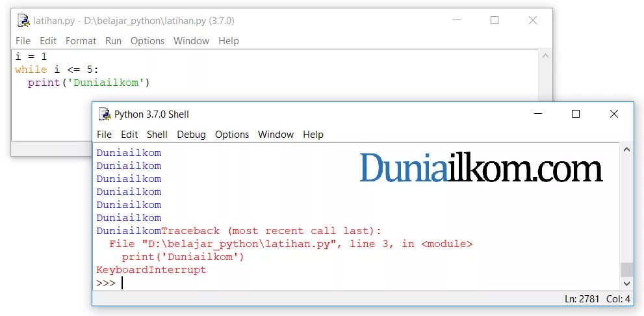Minimize the latihan.py editor window
The width and height of the screenshot is (644, 316).
(x=456, y=20)
